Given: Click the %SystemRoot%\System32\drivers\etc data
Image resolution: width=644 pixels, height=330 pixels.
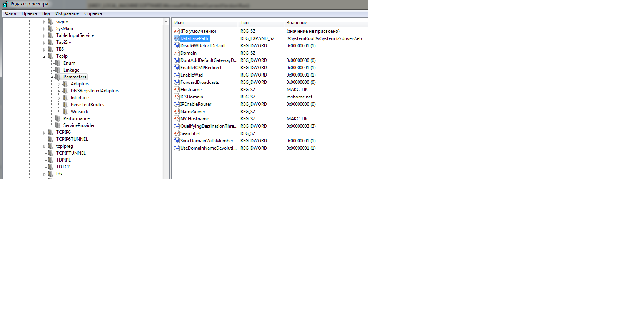Looking at the screenshot, I should (x=325, y=38).
